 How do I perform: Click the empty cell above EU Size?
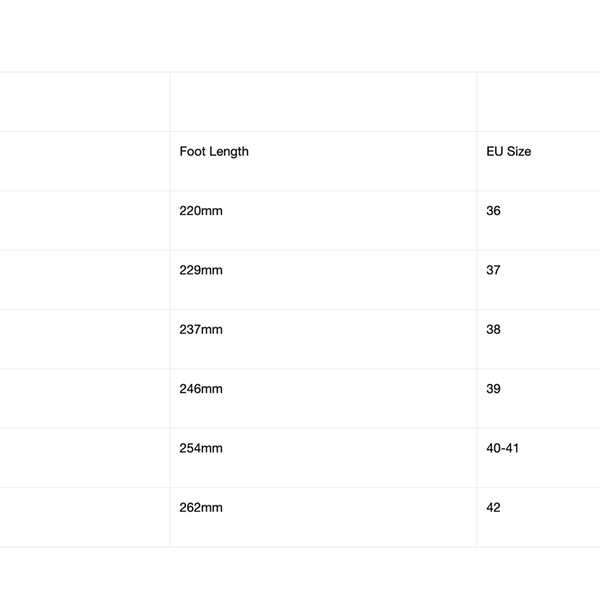point(538,101)
